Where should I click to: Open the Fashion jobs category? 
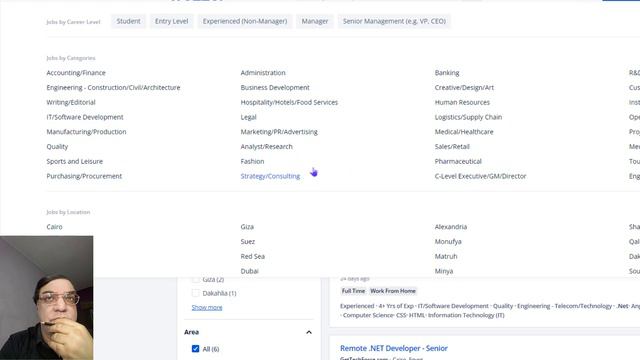tap(252, 161)
